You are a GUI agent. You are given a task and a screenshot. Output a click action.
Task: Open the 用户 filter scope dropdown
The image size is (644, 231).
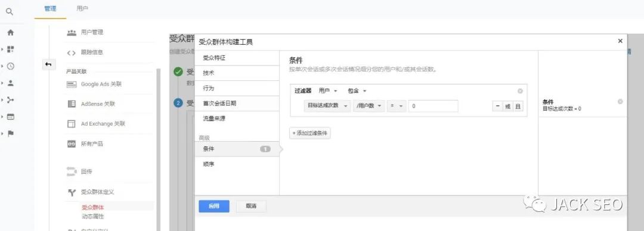[x=328, y=91]
